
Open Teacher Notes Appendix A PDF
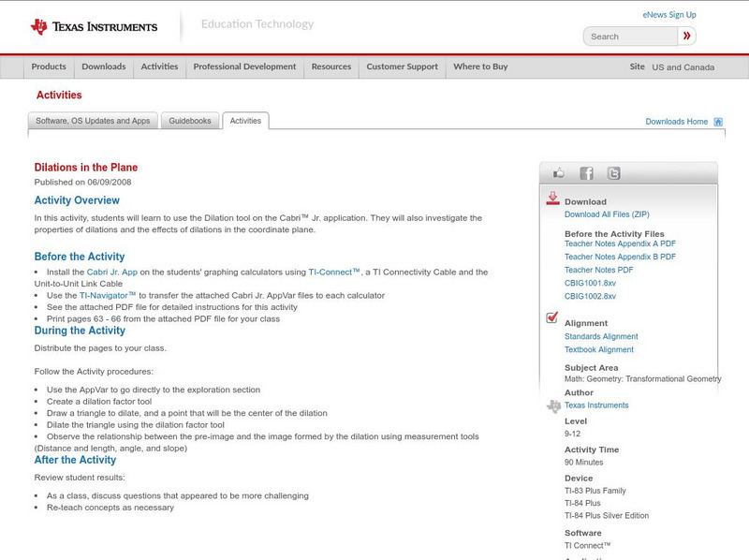point(620,243)
